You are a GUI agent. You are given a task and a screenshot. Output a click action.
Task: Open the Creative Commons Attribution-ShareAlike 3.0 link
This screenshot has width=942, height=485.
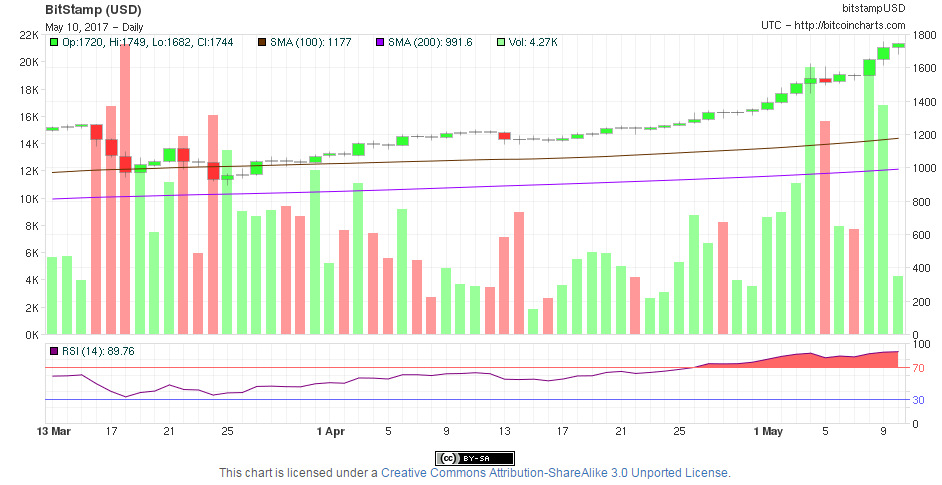coord(555,473)
